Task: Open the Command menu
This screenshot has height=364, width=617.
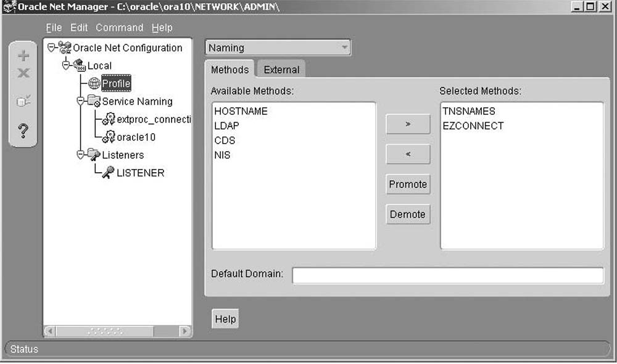Action: tap(120, 28)
